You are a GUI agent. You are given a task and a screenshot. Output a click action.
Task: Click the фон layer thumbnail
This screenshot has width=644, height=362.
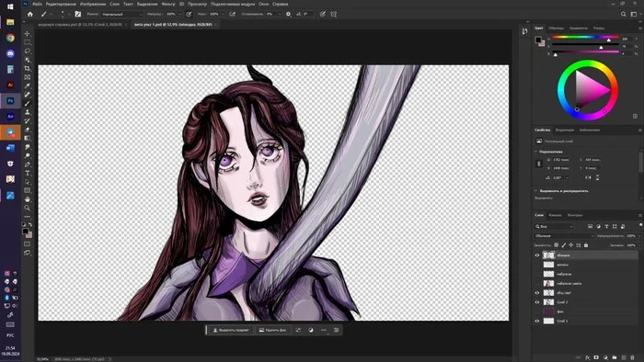548,311
